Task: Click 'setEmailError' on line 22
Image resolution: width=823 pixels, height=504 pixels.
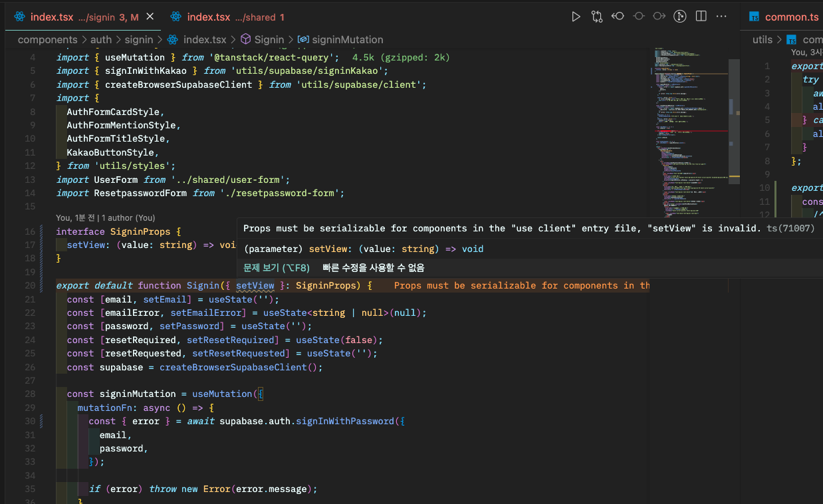Action: (x=206, y=313)
